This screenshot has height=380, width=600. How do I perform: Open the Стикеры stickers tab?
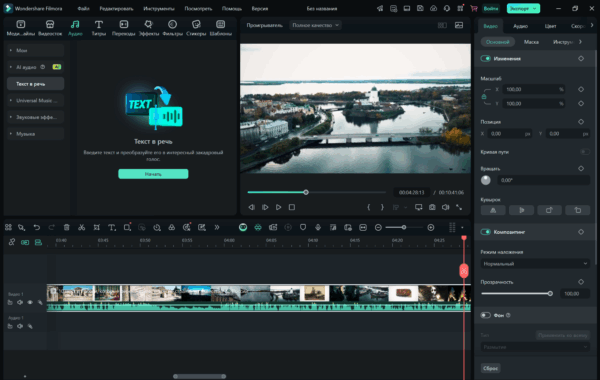point(196,28)
